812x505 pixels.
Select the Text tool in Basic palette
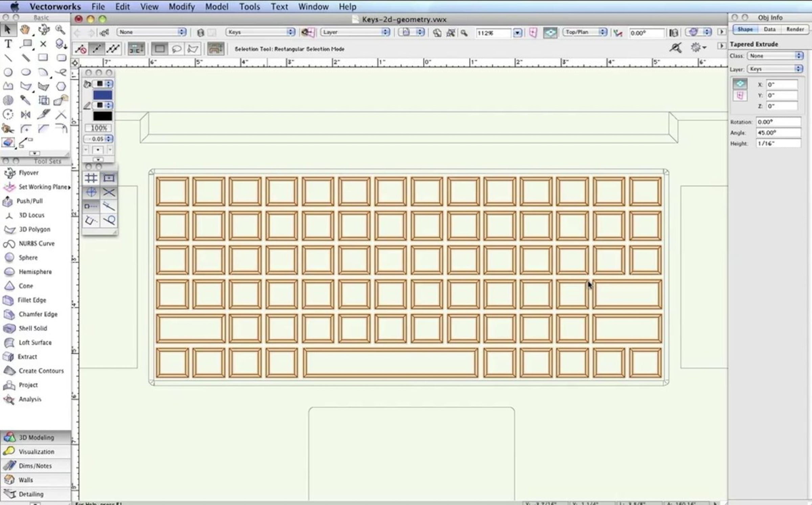8,44
